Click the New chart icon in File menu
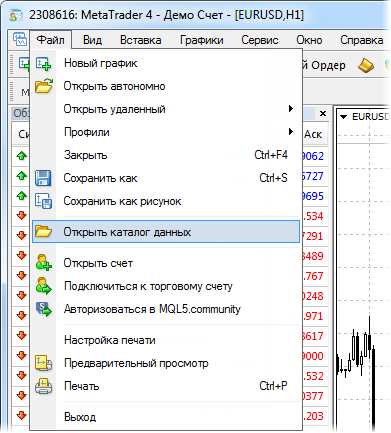Viewport: 391px width, 433px height. 43,63
